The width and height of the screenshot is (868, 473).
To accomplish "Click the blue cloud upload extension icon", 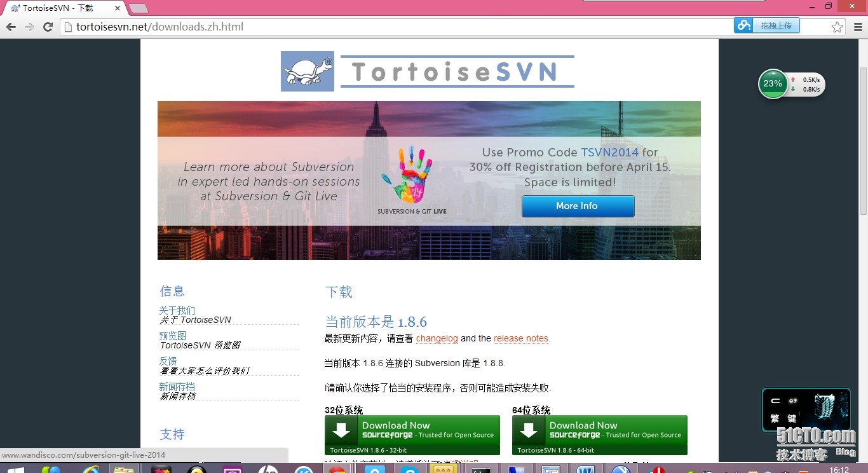I will [743, 25].
